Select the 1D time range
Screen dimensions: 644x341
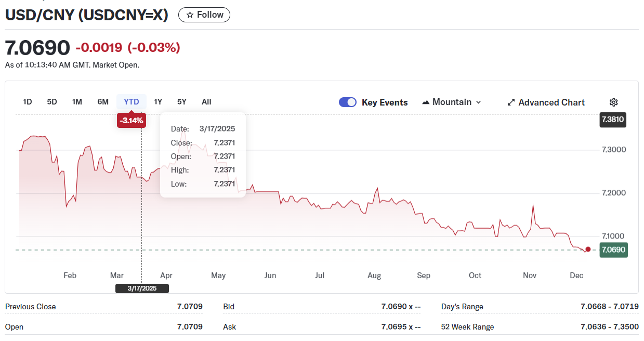tap(28, 102)
